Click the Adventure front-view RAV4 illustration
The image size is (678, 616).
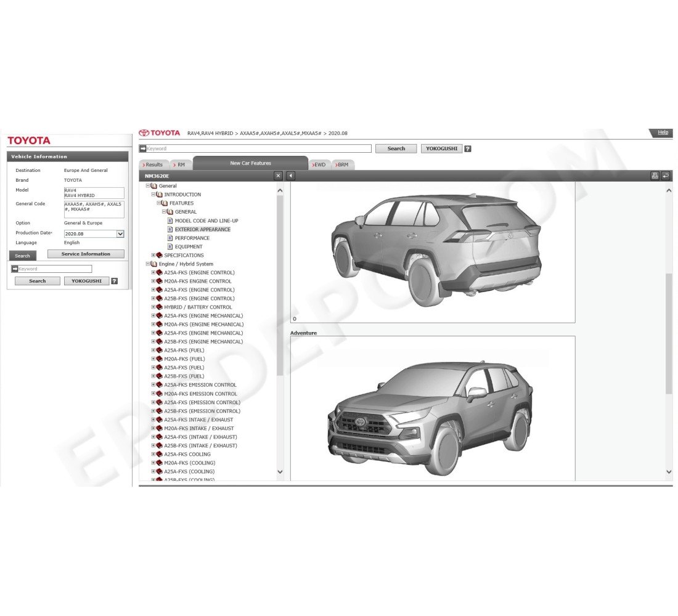pos(430,418)
